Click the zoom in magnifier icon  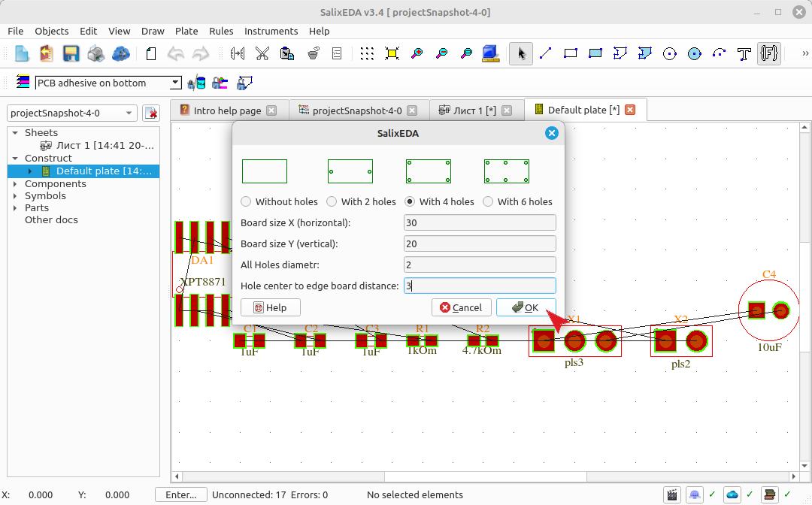[417, 53]
